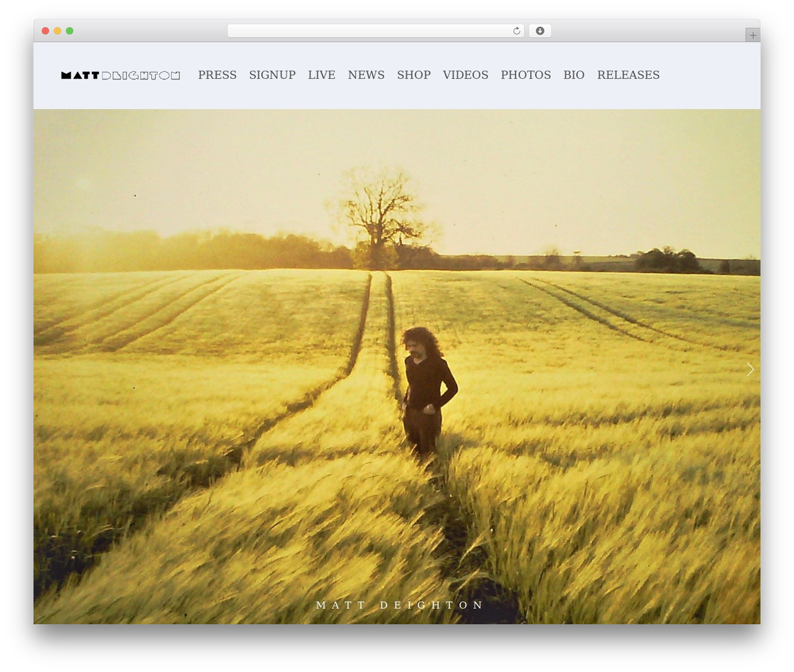Viewport: 794px width, 672px height.
Task: Click the Matt Deighton logo
Action: [x=121, y=76]
